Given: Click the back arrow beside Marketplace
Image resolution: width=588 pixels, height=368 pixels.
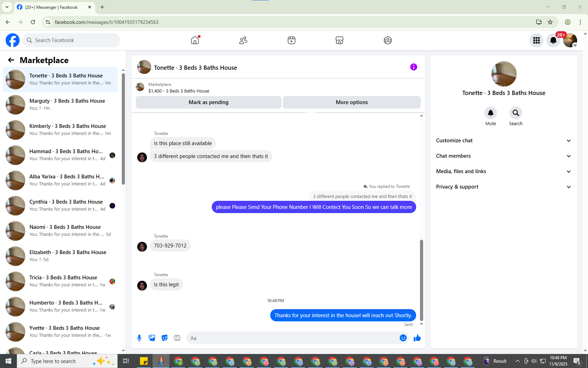Looking at the screenshot, I should [x=11, y=60].
